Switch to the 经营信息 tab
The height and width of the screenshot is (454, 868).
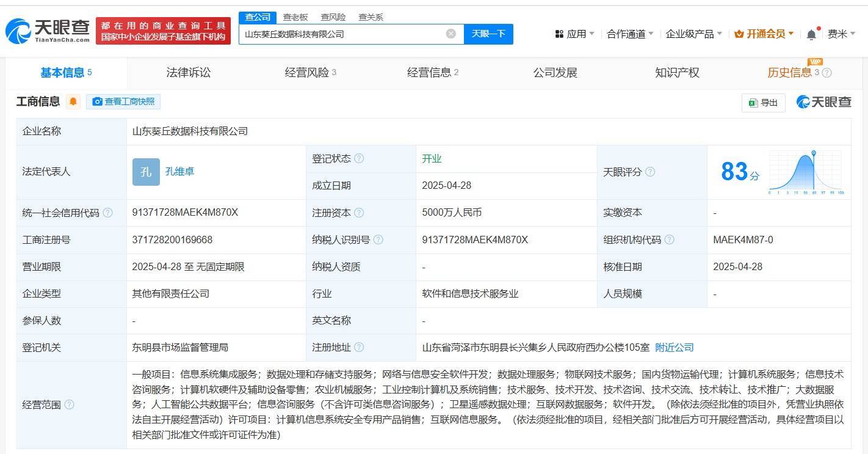(x=433, y=73)
